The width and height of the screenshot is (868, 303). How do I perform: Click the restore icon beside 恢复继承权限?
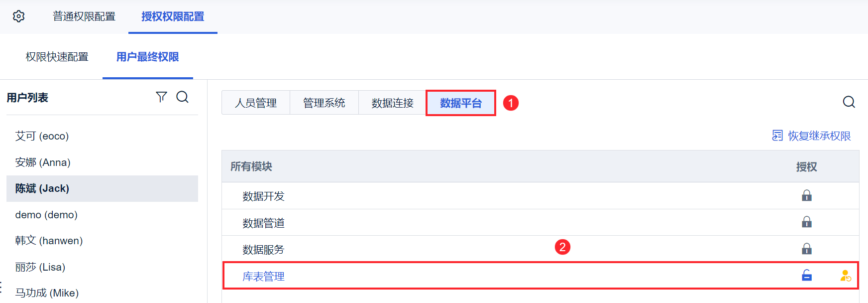pos(777,136)
